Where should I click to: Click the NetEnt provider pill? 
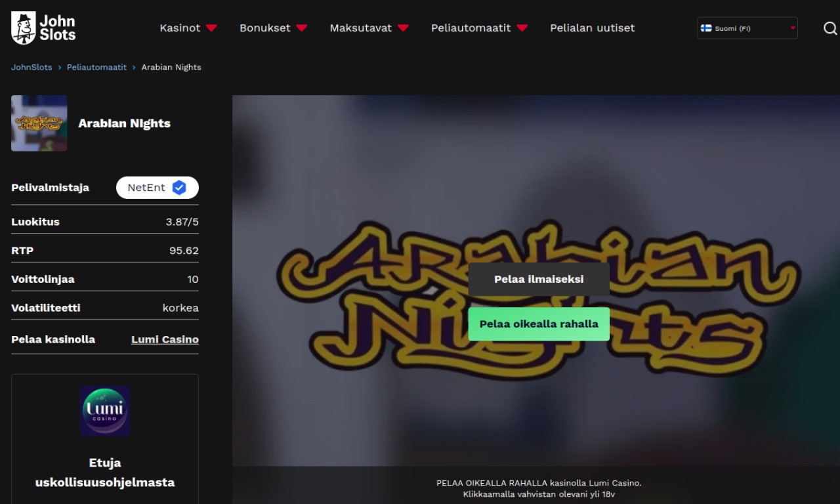pyautogui.click(x=157, y=188)
